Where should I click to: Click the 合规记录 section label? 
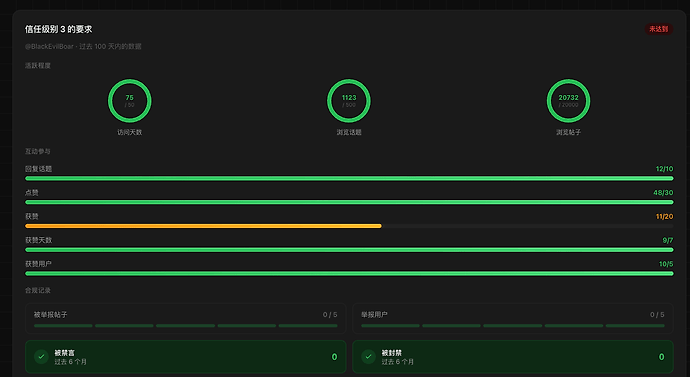[38, 290]
